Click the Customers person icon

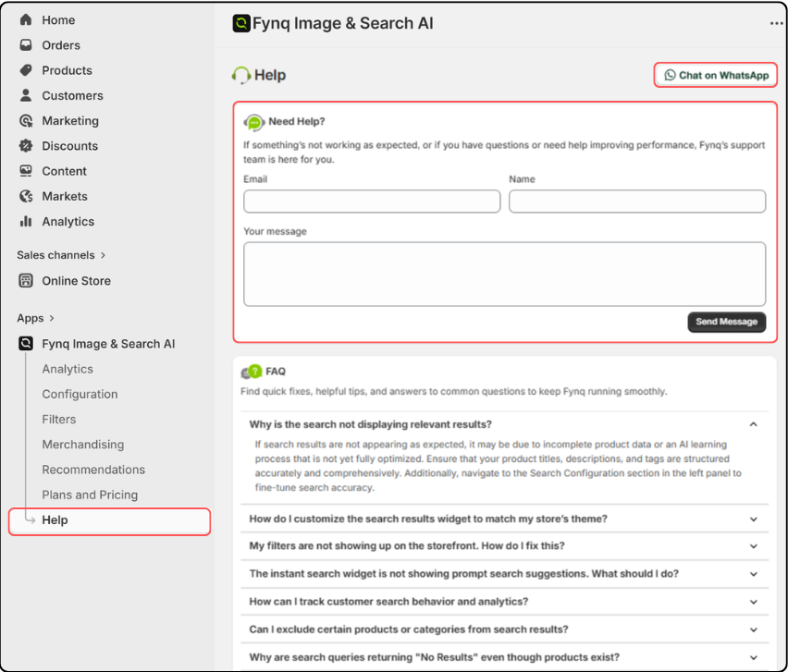coord(26,95)
